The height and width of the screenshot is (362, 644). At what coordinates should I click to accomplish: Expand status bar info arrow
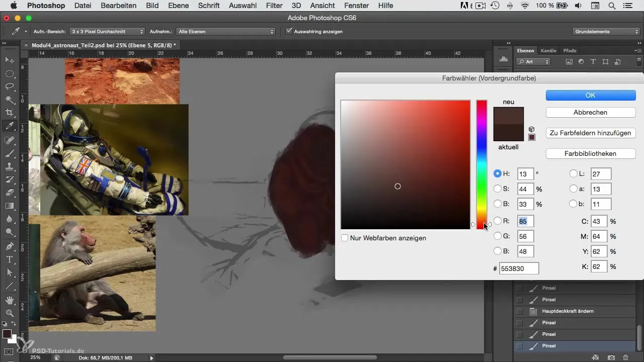pos(151,357)
